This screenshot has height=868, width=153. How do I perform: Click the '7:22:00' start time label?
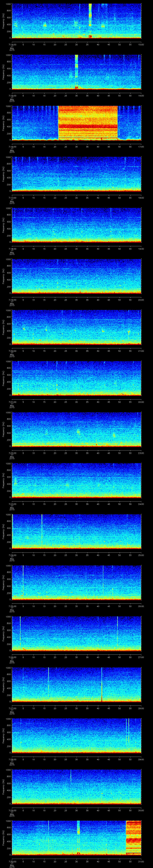(x=12, y=453)
